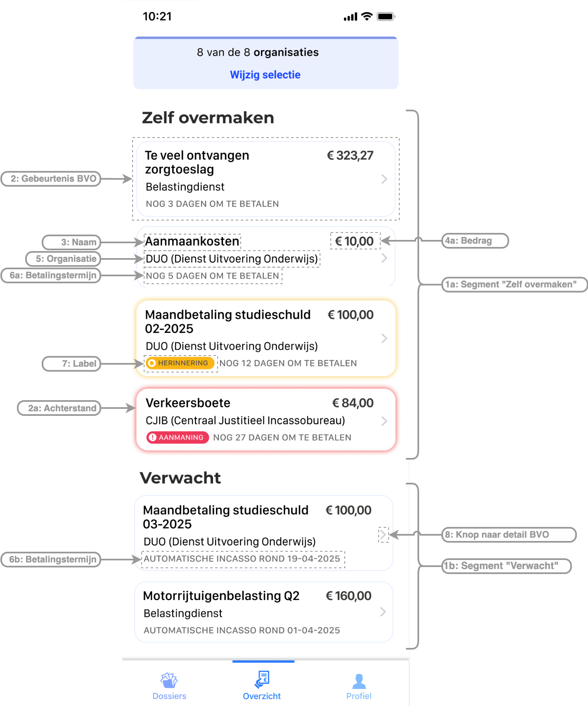Open chevron for Maandbetaling studieschuld 03-2025
588x707 pixels.
383,534
